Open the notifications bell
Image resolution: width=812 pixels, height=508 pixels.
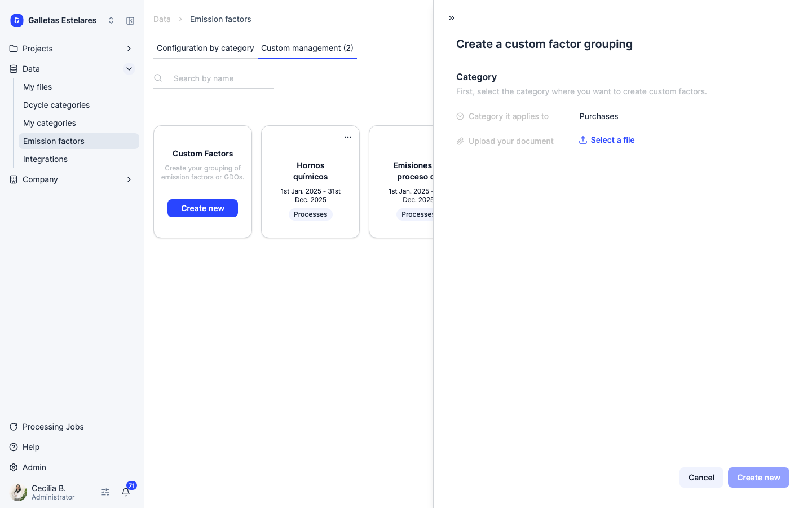click(x=126, y=492)
